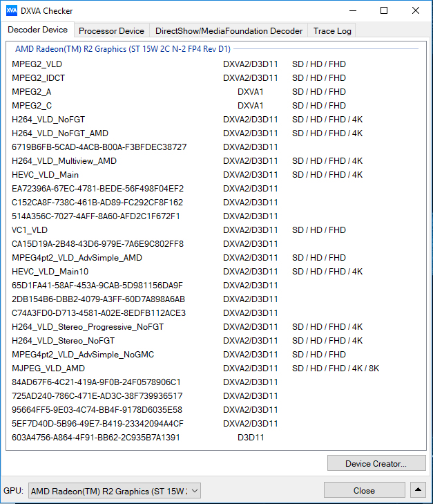Select the HEVC_VLD_Main decoder row

(x=45, y=175)
